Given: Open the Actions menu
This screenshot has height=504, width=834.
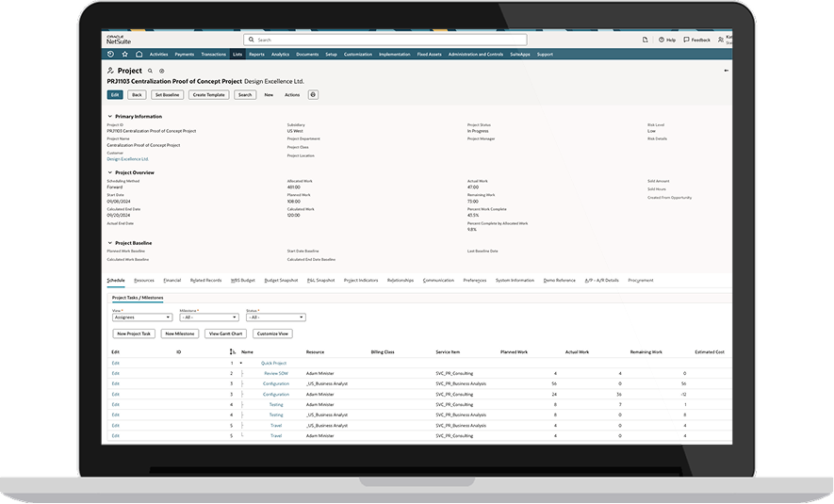Looking at the screenshot, I should pos(292,94).
